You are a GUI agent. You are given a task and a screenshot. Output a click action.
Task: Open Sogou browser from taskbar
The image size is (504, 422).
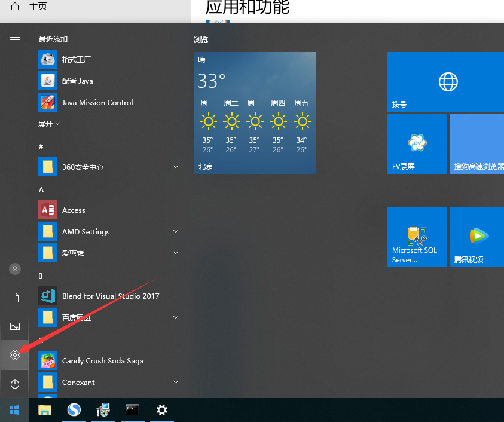point(74,410)
